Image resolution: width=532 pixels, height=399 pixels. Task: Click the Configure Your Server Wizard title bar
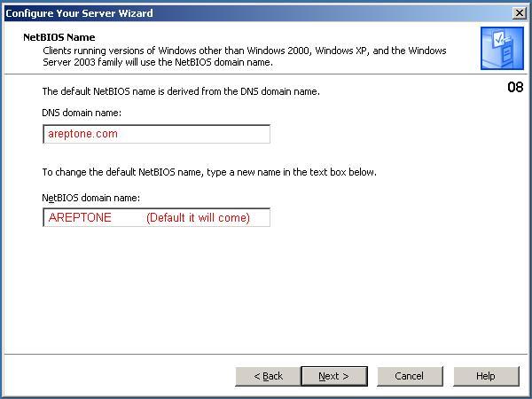pos(258,13)
